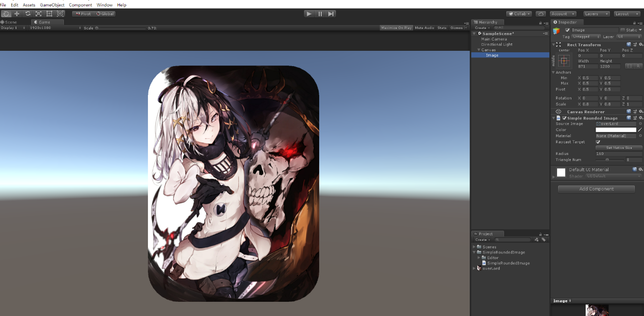Open the cloud Services button
644x316 pixels.
point(541,14)
